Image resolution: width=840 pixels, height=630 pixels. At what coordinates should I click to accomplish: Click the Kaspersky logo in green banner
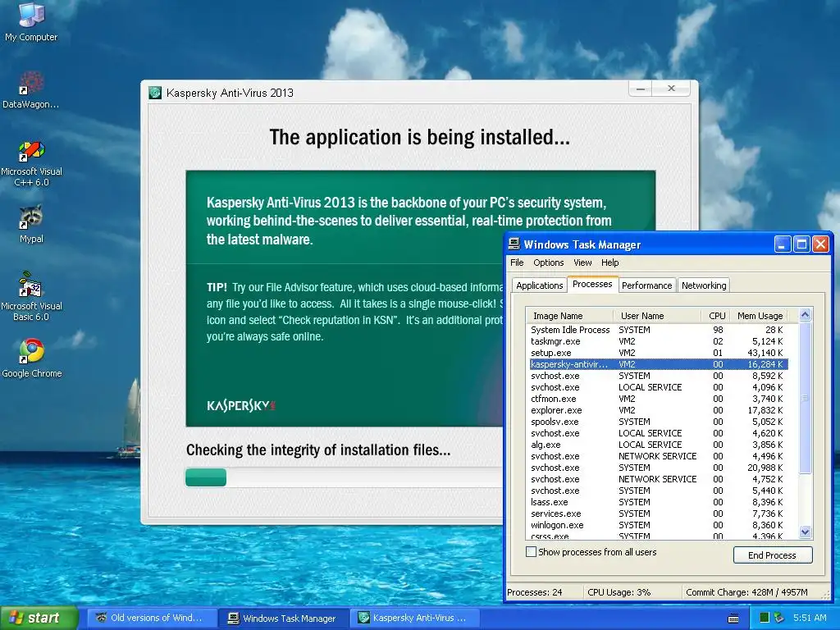pyautogui.click(x=241, y=405)
